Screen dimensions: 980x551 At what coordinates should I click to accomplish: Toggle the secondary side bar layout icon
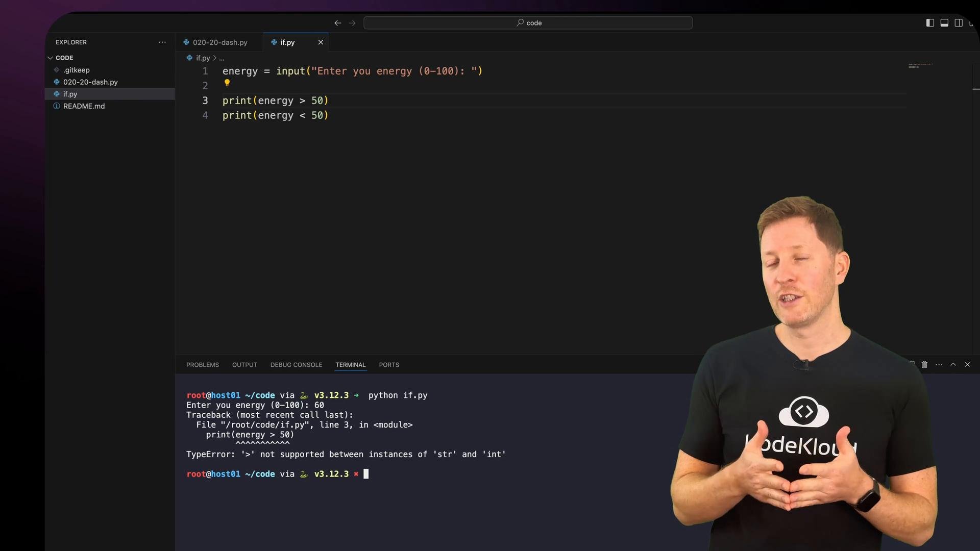(x=959, y=23)
